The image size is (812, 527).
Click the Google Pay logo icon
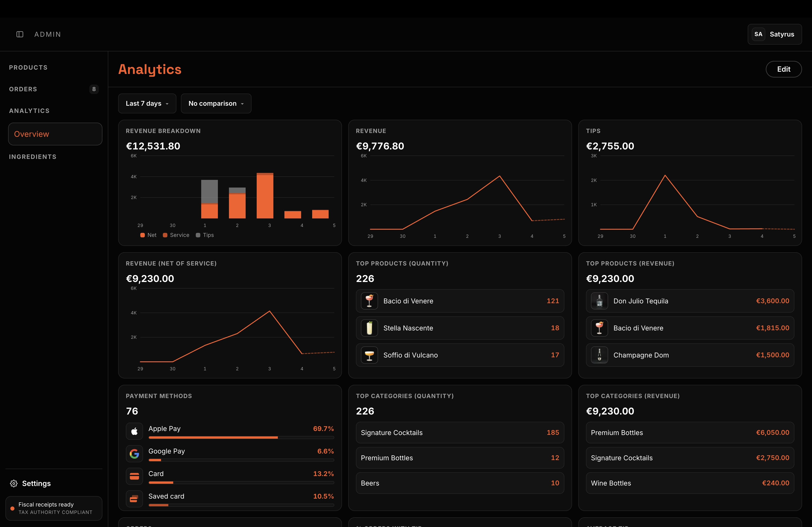134,454
